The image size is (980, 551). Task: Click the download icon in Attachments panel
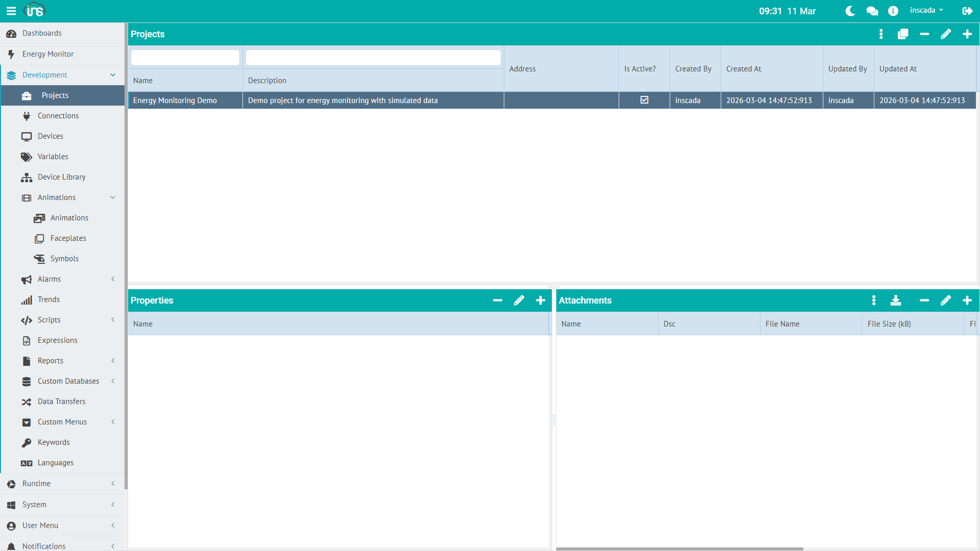click(896, 300)
